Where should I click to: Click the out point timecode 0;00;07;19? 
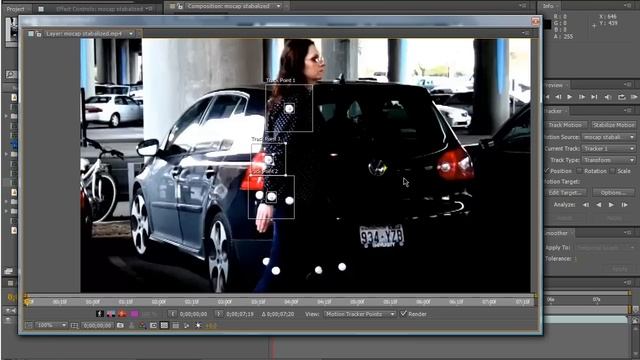point(240,314)
